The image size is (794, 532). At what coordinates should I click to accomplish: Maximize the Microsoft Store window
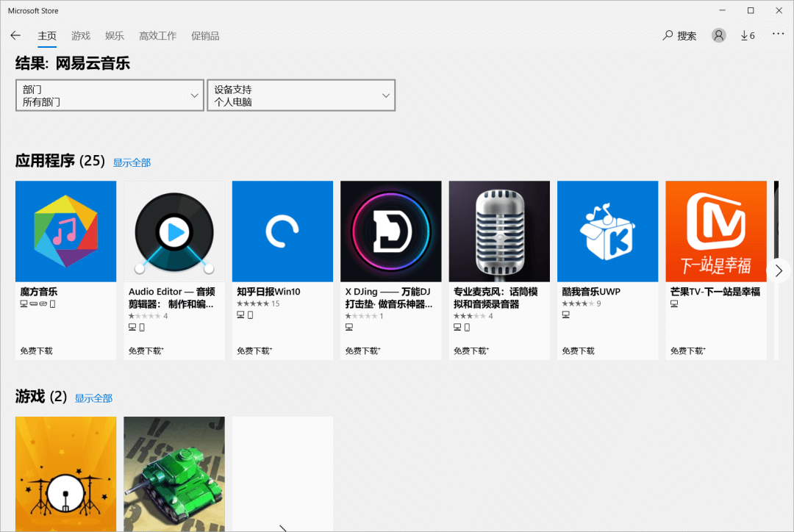[x=751, y=10]
